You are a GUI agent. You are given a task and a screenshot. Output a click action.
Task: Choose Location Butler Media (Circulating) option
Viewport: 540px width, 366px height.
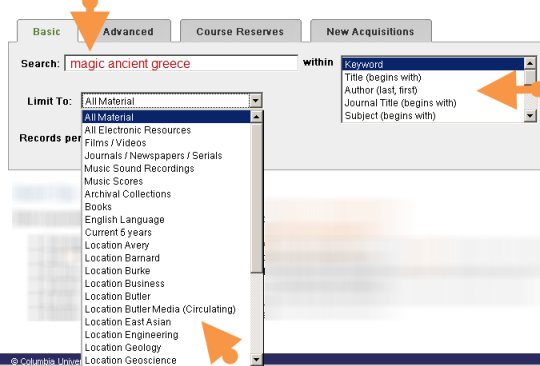tap(167, 309)
